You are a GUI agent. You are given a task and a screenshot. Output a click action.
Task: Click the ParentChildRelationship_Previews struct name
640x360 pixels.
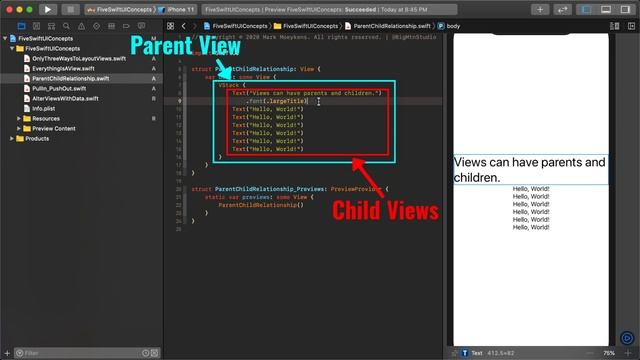click(269, 189)
